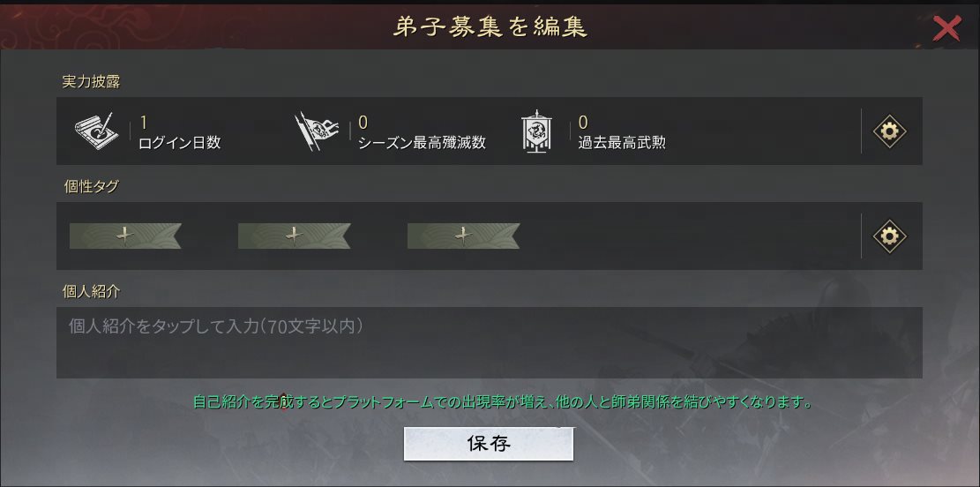980x487 pixels.
Task: Click the 保存 save button
Action: (488, 444)
